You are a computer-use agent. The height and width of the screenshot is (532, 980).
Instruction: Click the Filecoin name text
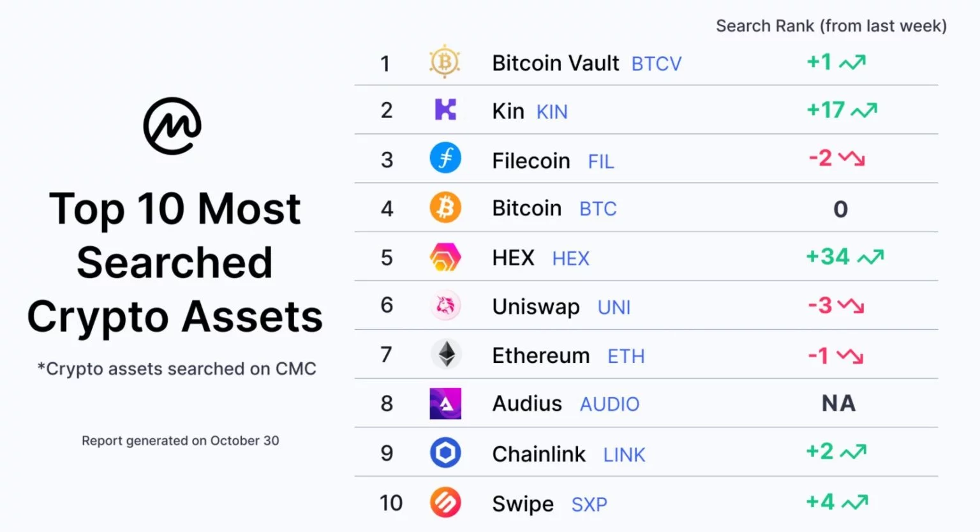[531, 161]
